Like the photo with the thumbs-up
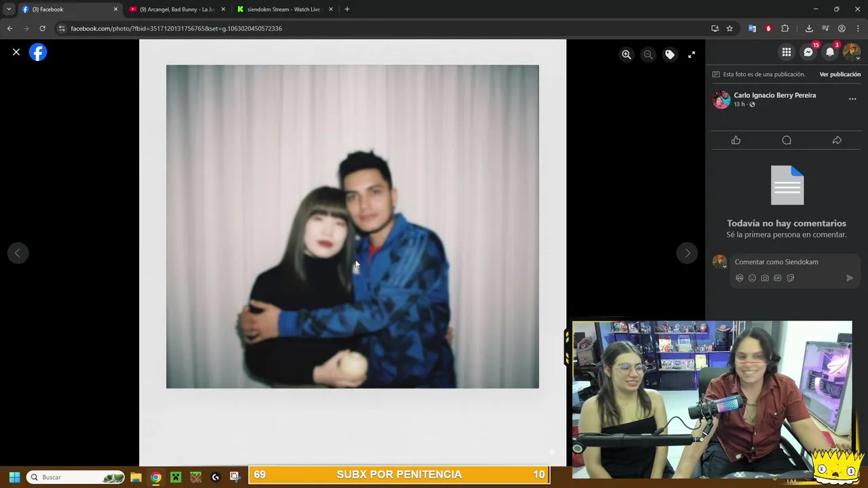Image resolution: width=868 pixels, height=488 pixels. click(736, 140)
